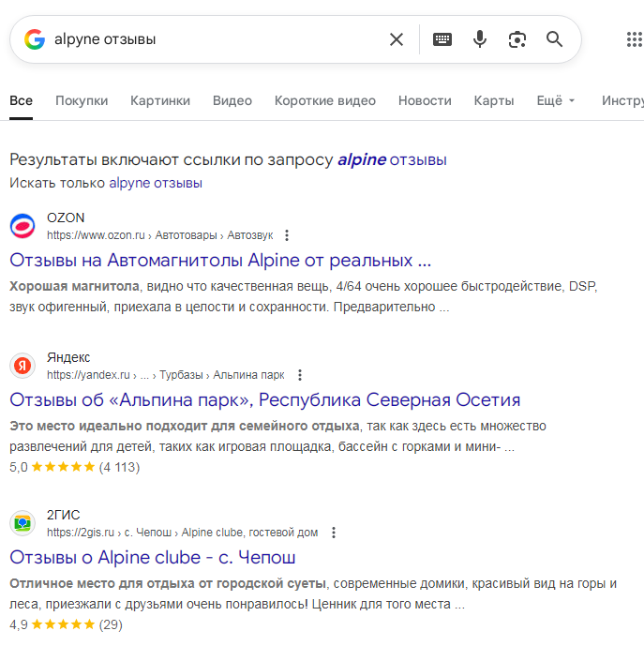Screen dimensions: 644x646
Task: Click the Яндекс result favicon
Action: click(x=22, y=366)
